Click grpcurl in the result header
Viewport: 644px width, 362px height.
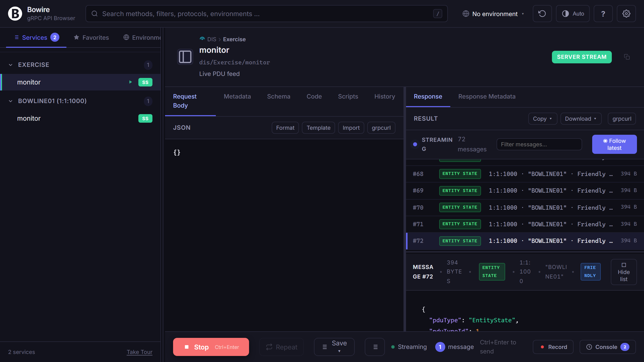point(622,119)
